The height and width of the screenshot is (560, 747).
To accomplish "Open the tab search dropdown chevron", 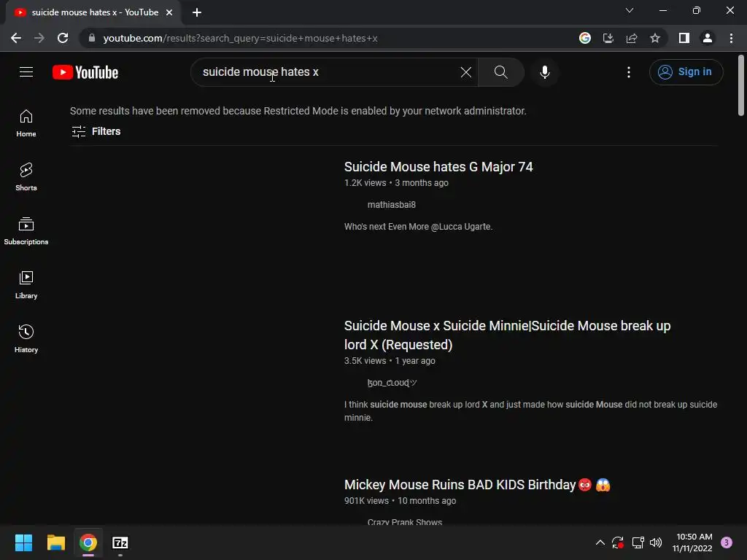I will click(630, 10).
